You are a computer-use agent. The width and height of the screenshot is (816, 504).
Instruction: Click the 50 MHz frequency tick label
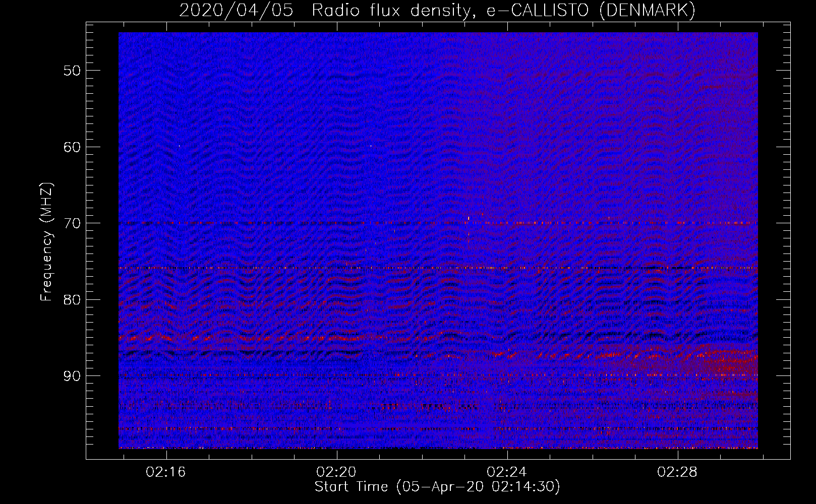(72, 71)
